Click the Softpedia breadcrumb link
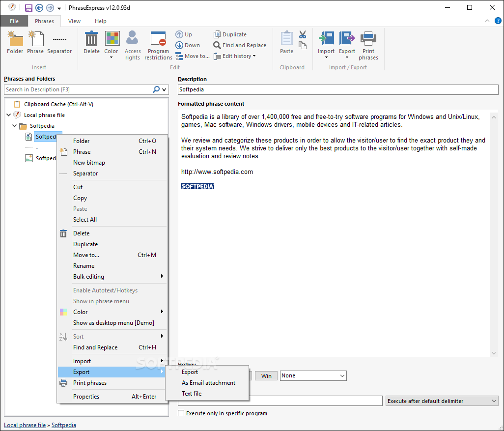Viewport: 504px width, 431px height. tap(64, 425)
